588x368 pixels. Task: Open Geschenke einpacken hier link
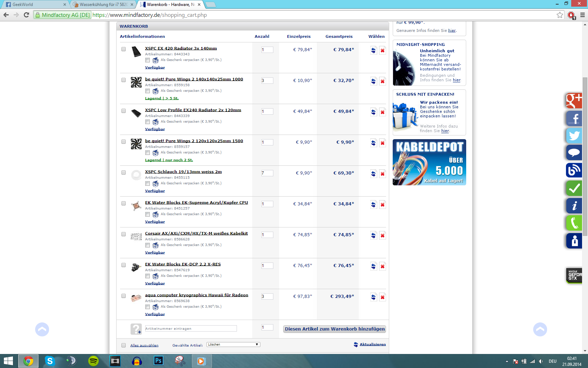pyautogui.click(x=445, y=131)
